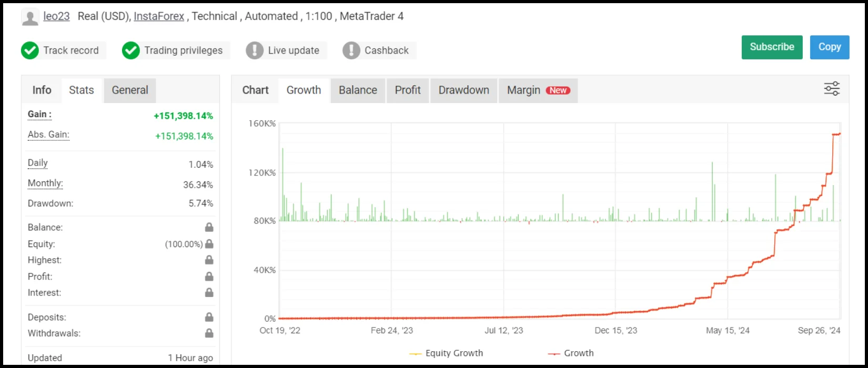Toggle the Growth legend series
868x368 pixels.
571,353
